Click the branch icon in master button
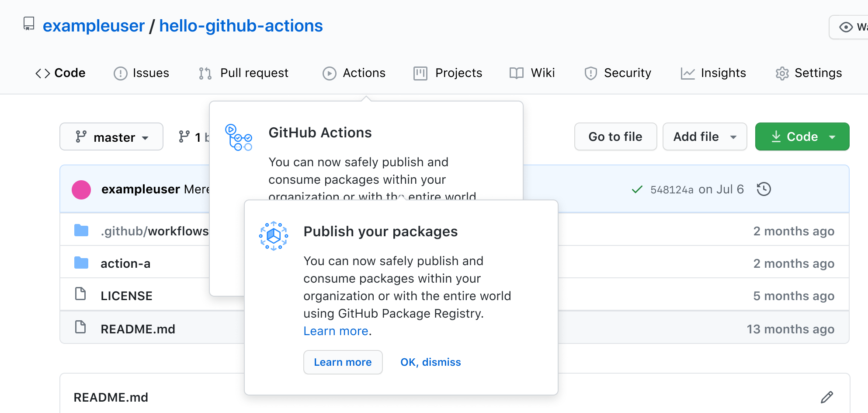The height and width of the screenshot is (413, 868). (81, 136)
